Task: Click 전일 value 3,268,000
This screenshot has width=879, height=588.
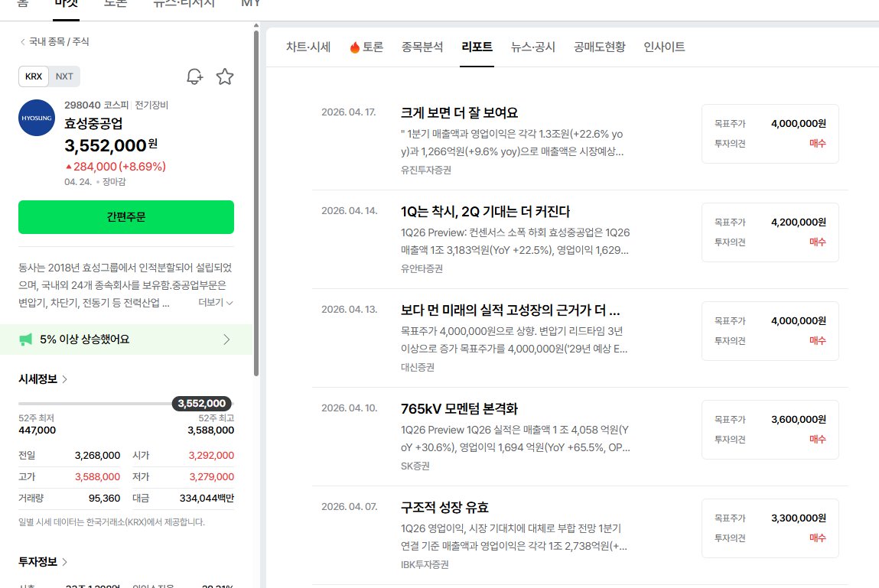Action: (98, 456)
